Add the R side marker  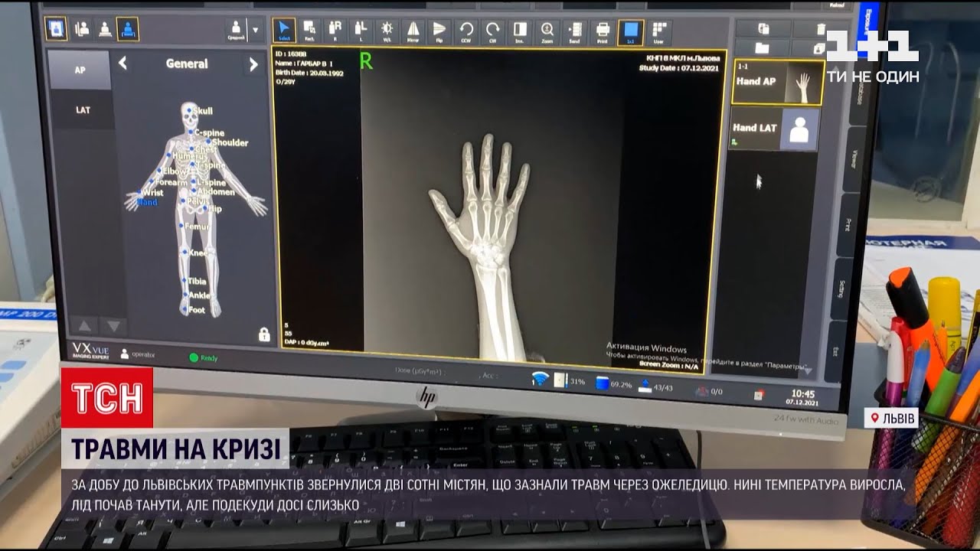click(x=335, y=31)
